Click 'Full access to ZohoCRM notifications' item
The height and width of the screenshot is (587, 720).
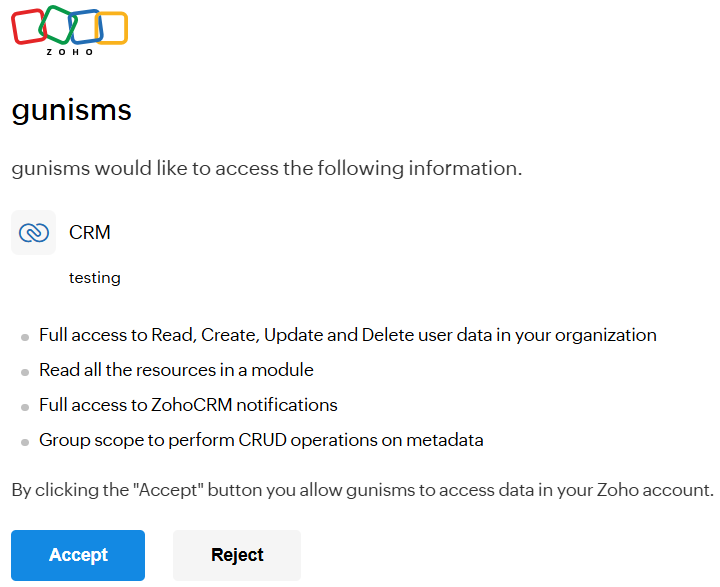click(188, 405)
